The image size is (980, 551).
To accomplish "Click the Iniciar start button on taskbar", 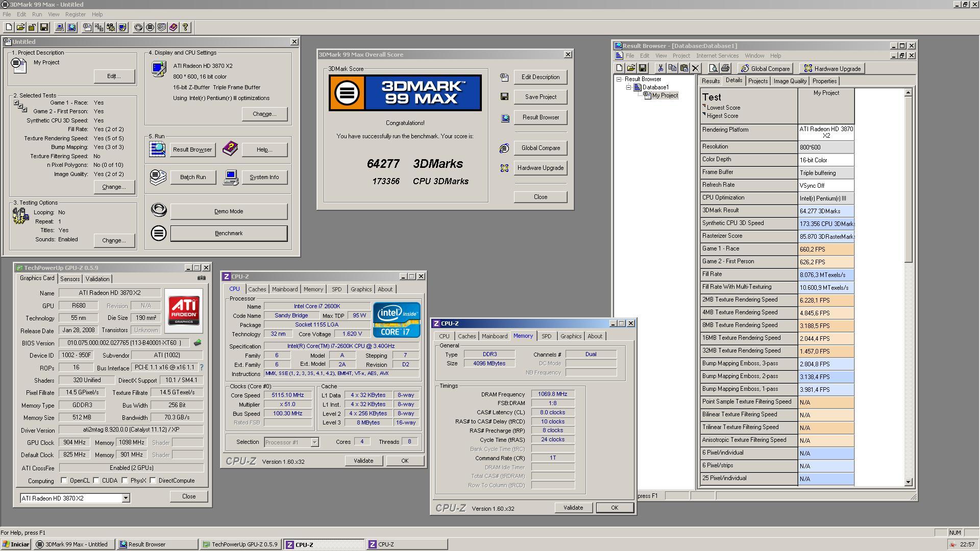I will [x=16, y=544].
